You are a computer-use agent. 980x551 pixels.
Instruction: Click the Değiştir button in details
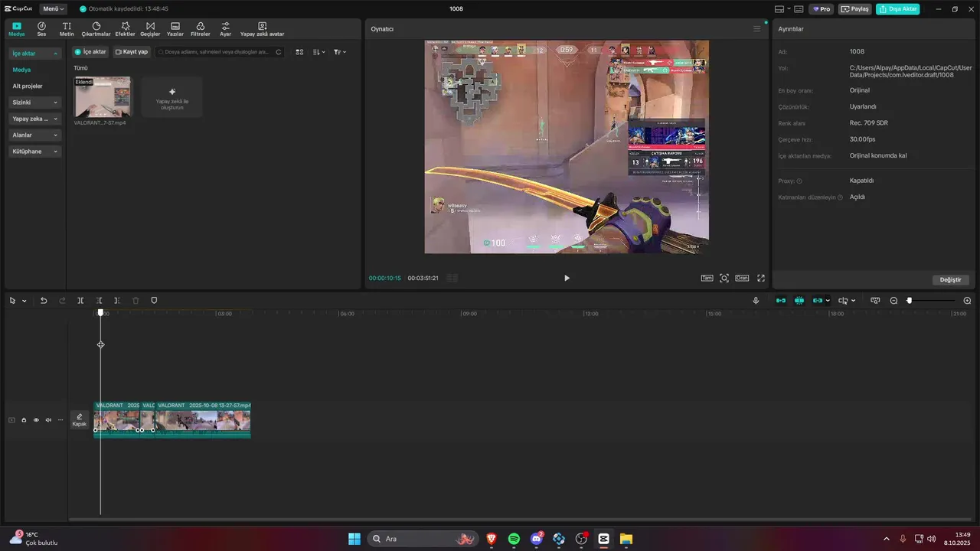[950, 280]
